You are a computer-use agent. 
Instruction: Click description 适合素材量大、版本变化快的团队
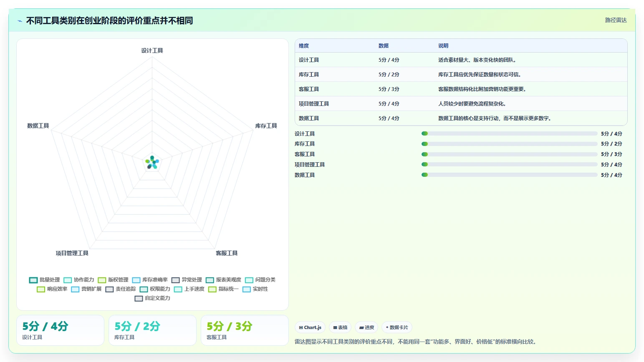tap(478, 60)
